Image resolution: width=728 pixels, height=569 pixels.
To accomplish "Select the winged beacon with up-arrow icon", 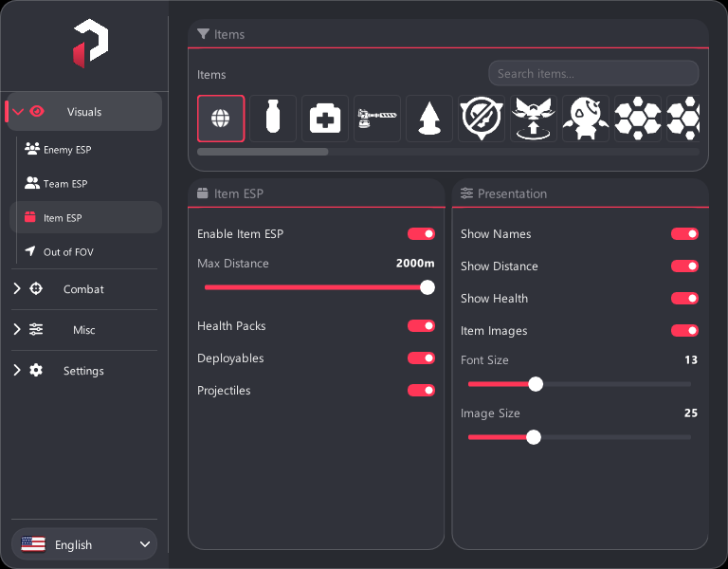I will click(x=534, y=119).
